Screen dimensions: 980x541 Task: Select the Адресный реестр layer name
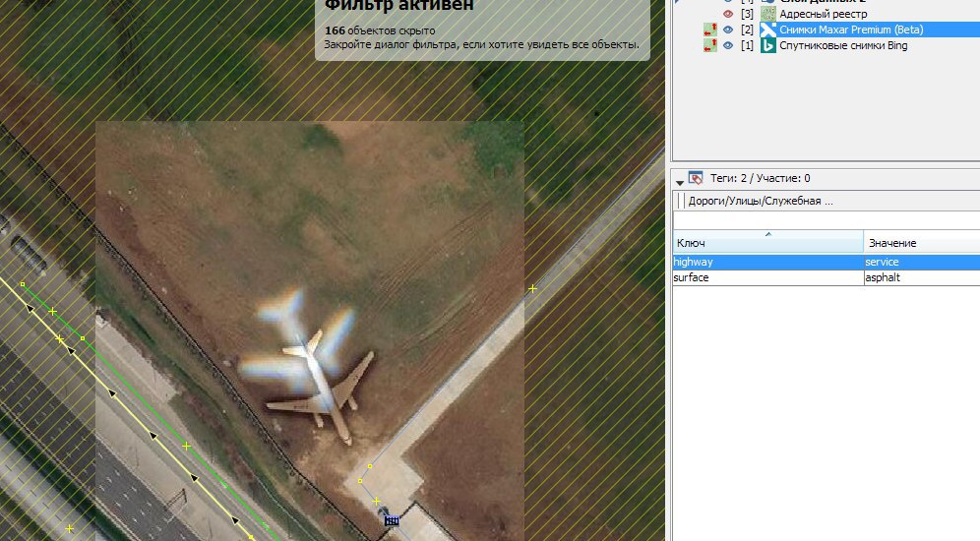click(x=824, y=14)
